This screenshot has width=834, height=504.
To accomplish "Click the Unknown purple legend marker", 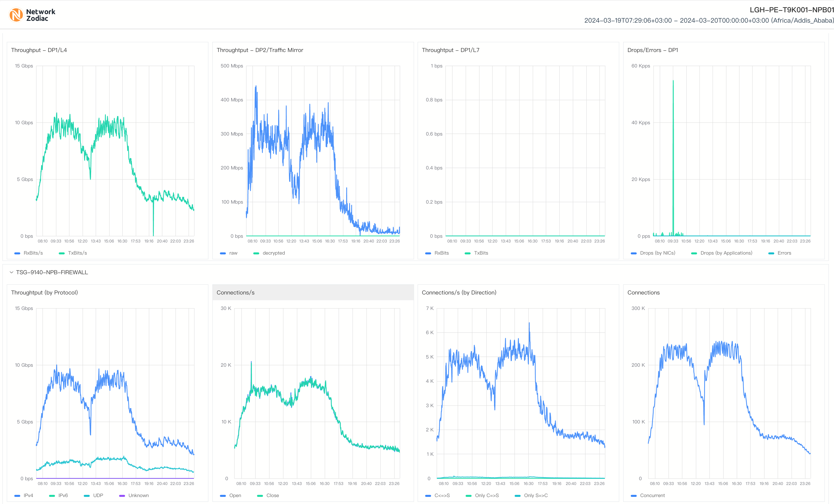I will pos(122,495).
